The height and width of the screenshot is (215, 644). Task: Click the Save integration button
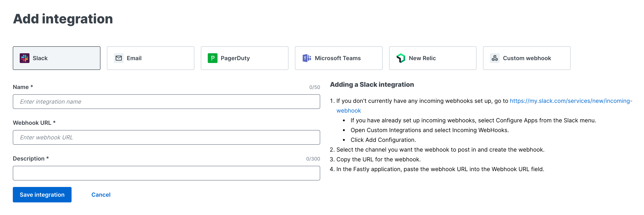tap(42, 194)
